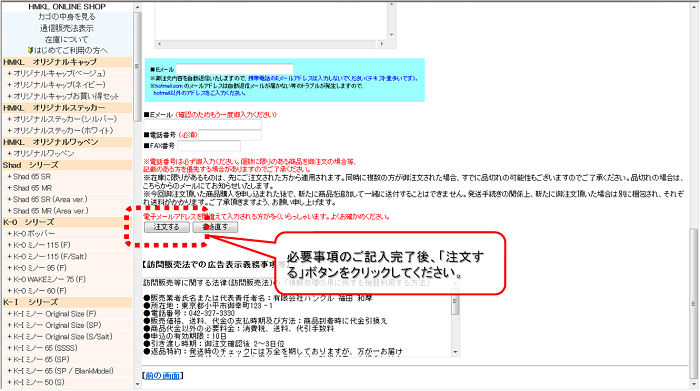Viewport: 700px width, 391px height.
Task: Open 通信販売法表示 sidebar link
Action: coord(67,28)
